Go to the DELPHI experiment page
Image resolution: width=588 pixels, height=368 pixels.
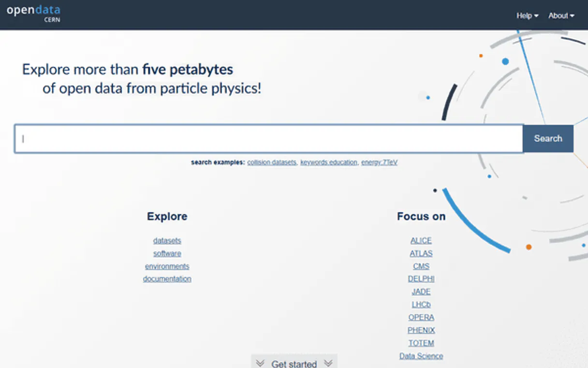[x=421, y=279]
